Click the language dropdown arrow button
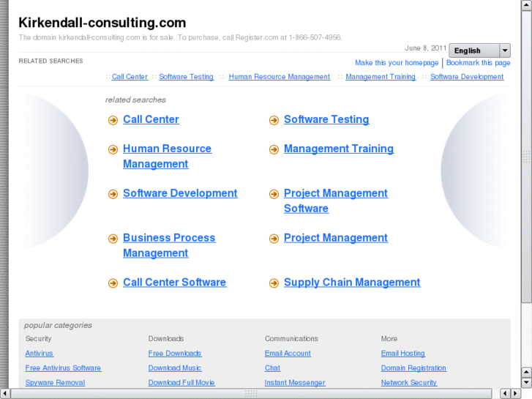 point(504,51)
